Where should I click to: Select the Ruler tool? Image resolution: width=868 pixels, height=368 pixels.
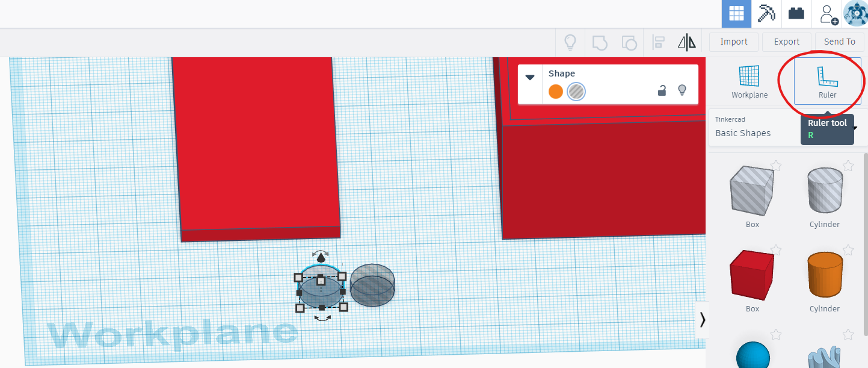[x=827, y=83]
